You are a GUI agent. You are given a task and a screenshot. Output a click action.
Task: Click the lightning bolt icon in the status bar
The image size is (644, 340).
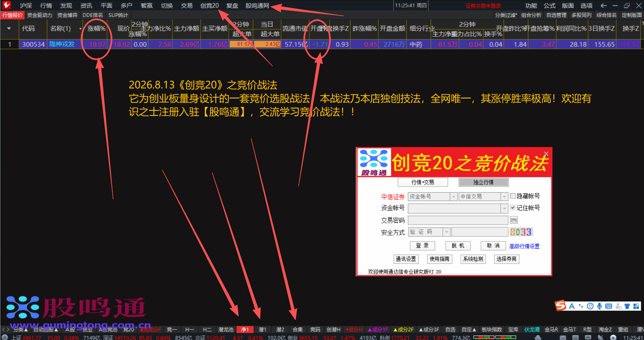pyautogui.click(x=613, y=337)
